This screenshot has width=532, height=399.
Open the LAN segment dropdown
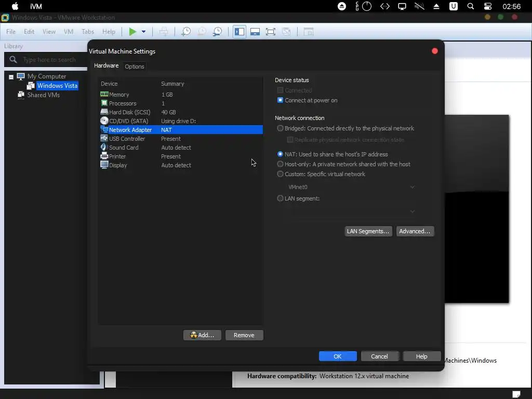coord(351,211)
